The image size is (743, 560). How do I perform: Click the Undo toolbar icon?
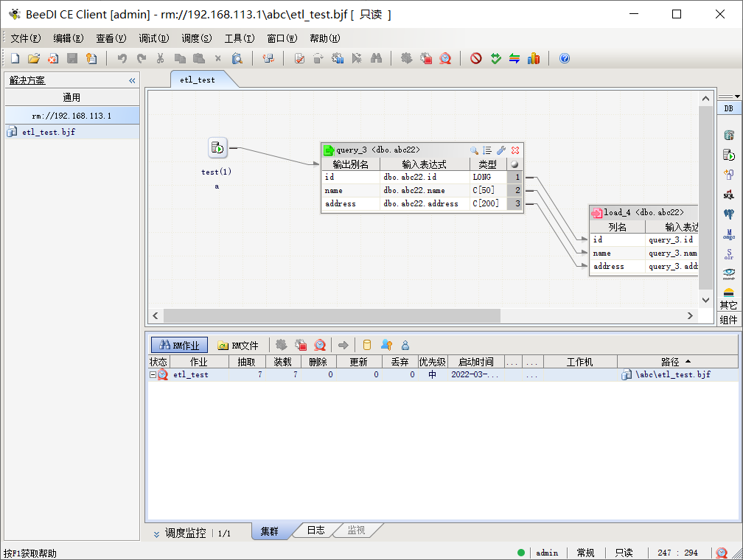122,58
